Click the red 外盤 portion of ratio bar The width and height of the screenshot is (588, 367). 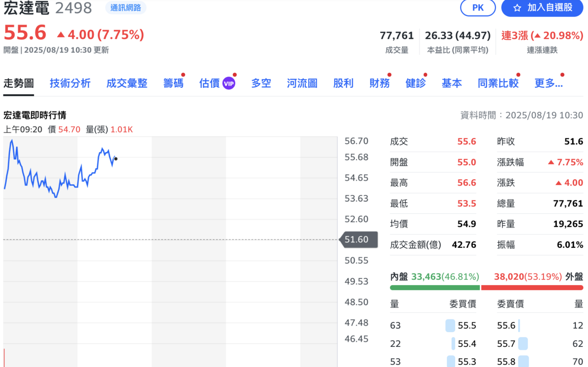532,288
